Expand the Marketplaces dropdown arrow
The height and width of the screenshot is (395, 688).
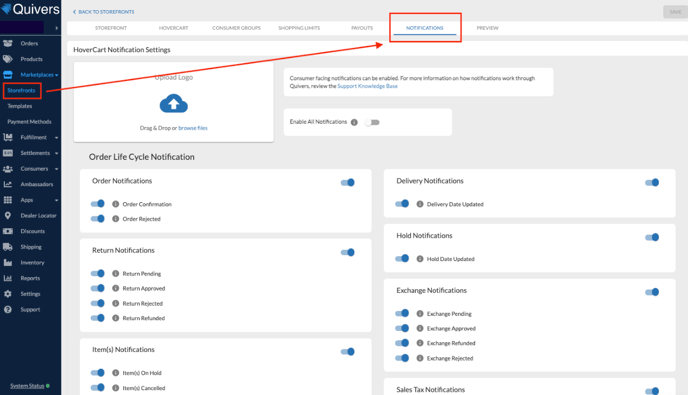(x=57, y=75)
